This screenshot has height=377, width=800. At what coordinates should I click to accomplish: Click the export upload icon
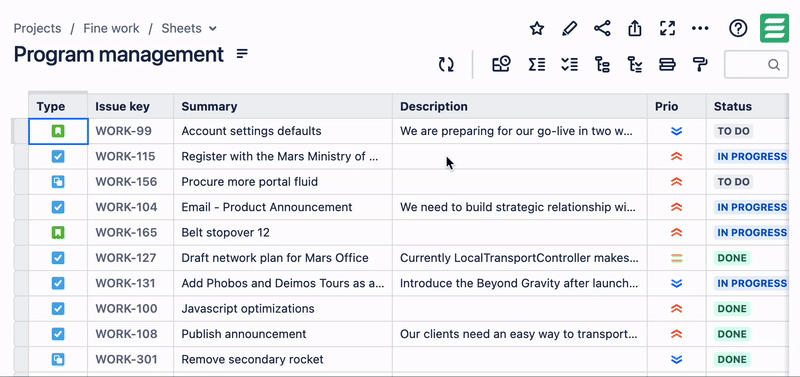[635, 28]
